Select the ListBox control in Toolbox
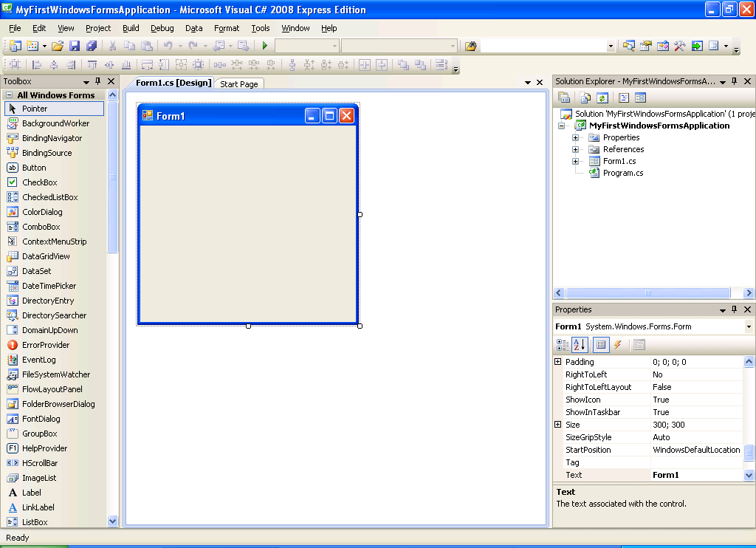This screenshot has width=756, height=548. point(54,522)
